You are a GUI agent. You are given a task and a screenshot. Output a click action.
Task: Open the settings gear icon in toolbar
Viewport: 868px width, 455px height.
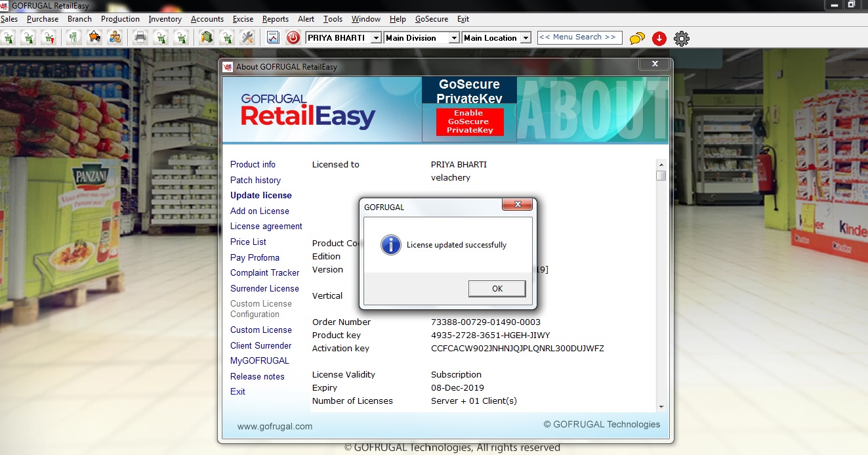tap(682, 39)
